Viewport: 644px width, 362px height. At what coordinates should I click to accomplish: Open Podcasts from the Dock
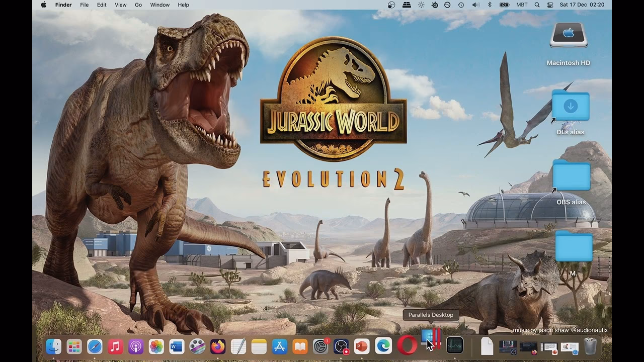click(136, 346)
